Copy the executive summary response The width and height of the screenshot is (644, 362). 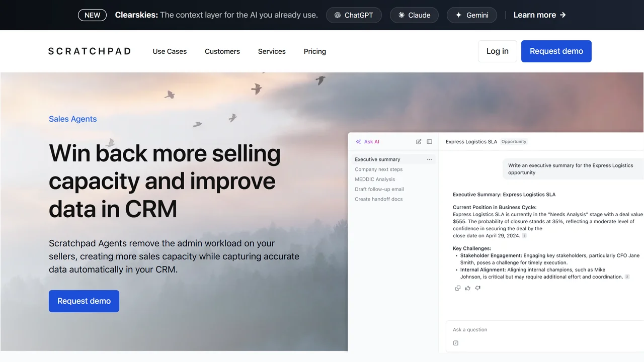458,288
